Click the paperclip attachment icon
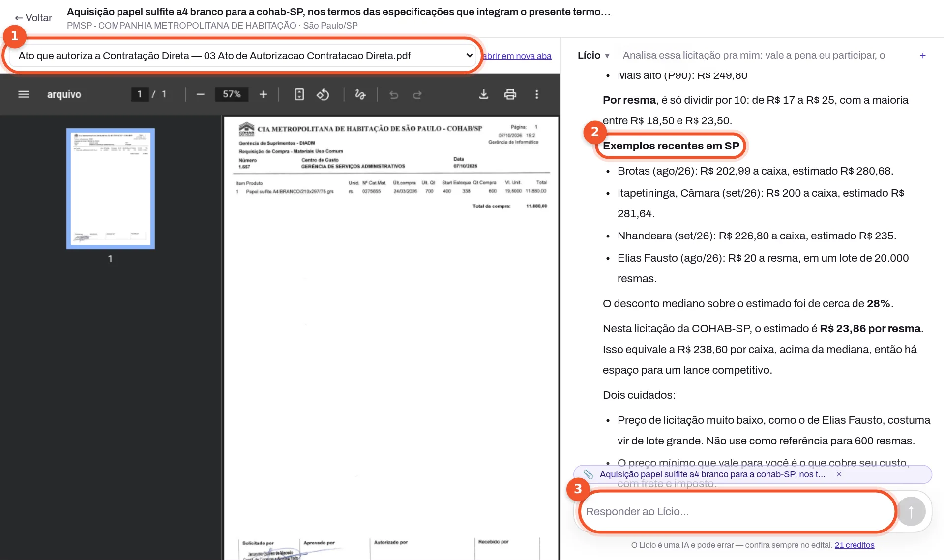 589,474
